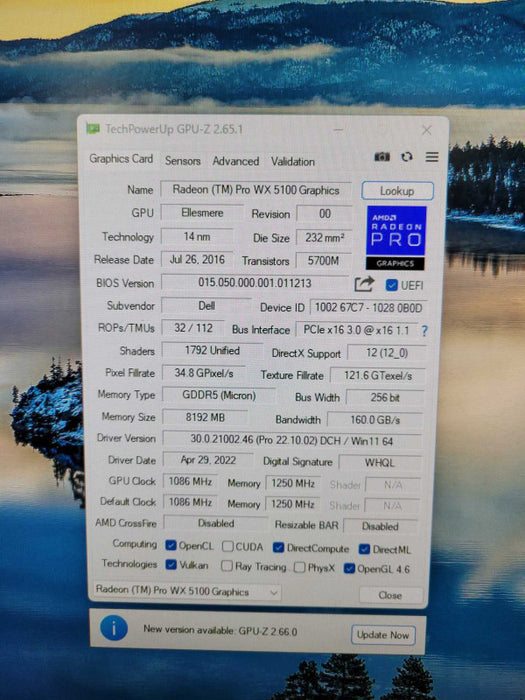Click the Bus Width value 256 bit
This screenshot has height=700, width=525.
tap(385, 397)
